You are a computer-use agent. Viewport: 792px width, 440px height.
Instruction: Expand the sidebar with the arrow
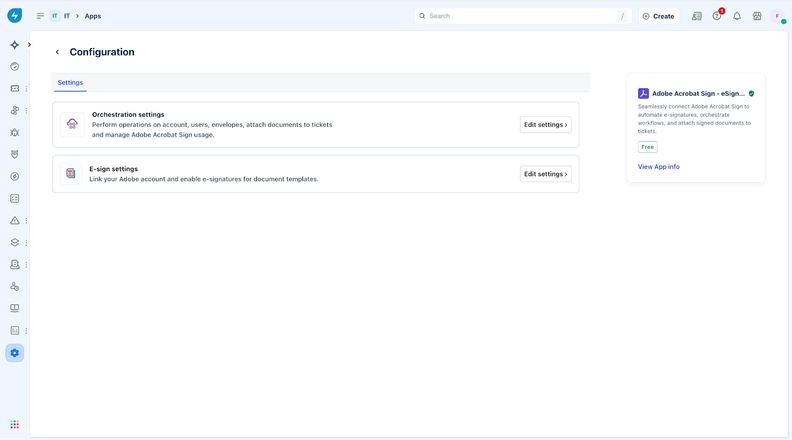29,44
